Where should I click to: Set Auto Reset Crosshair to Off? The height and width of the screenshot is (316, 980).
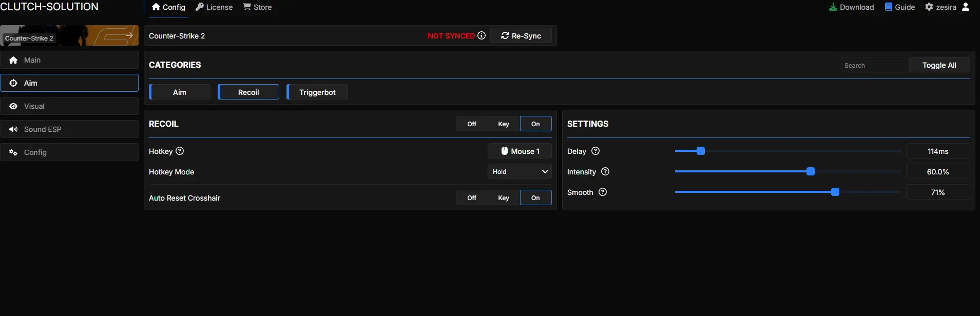point(472,197)
